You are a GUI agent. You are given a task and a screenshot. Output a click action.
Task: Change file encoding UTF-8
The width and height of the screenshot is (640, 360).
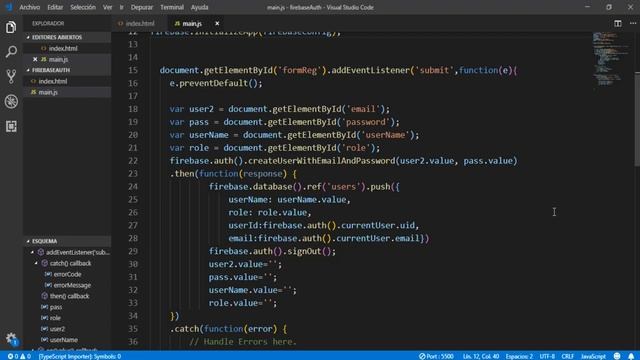(547, 356)
